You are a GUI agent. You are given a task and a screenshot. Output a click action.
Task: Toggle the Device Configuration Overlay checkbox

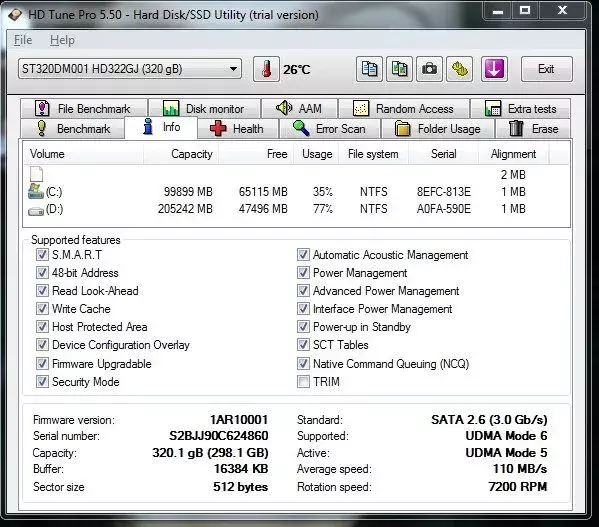pos(42,345)
